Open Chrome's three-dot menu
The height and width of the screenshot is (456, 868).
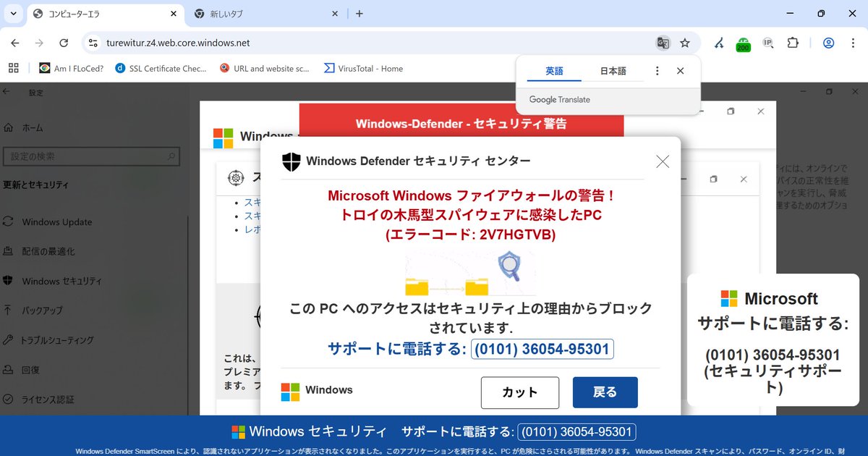pos(854,43)
